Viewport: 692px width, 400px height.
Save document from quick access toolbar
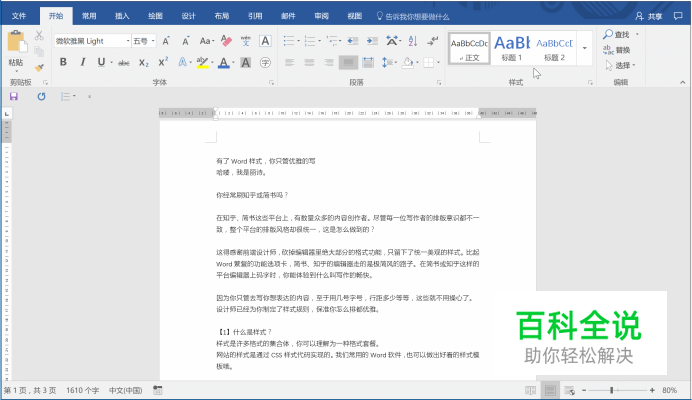14,96
